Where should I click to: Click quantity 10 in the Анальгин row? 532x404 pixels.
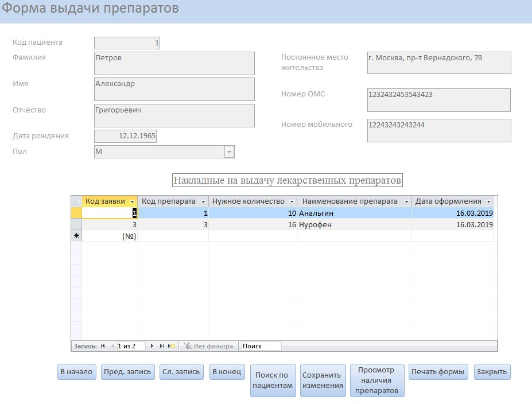click(x=253, y=213)
